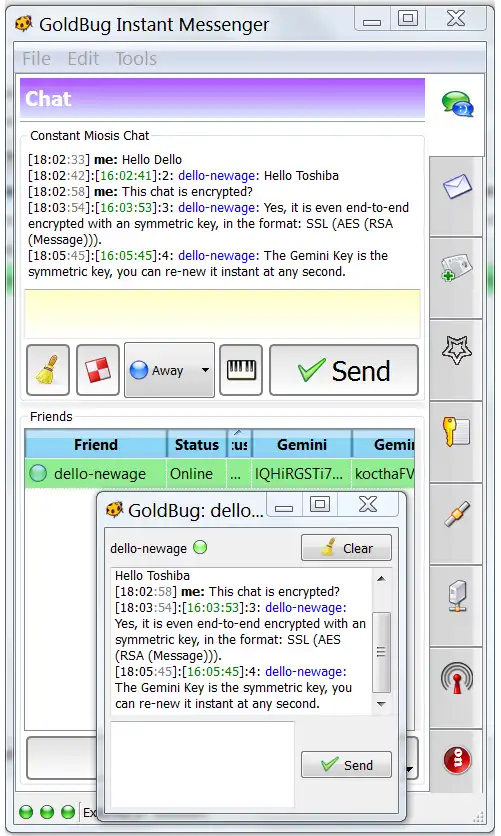Open the key and document icon tab
This screenshot has width=501, height=836.
(457, 431)
